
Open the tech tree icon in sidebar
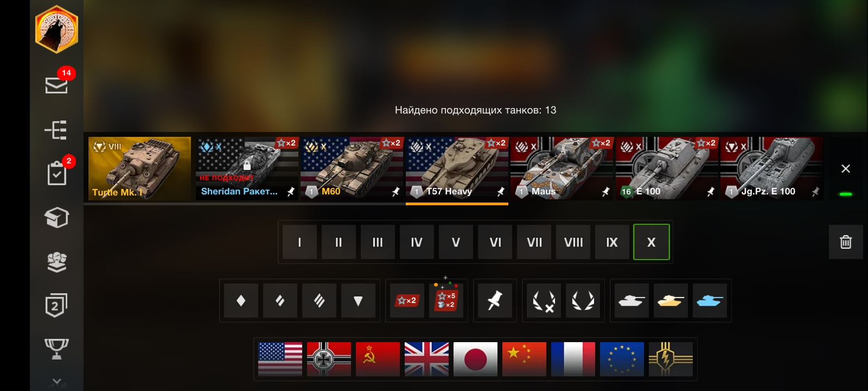(56, 130)
